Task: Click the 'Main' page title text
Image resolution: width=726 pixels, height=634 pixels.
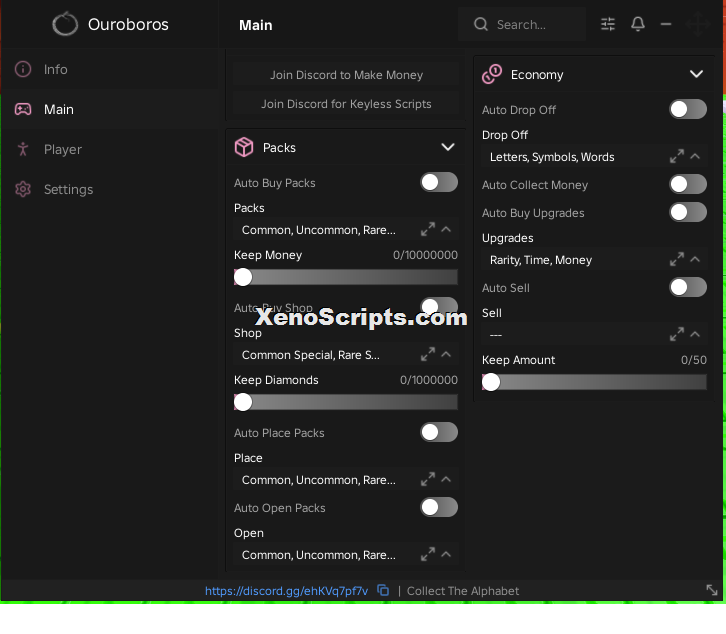Action: tap(256, 25)
